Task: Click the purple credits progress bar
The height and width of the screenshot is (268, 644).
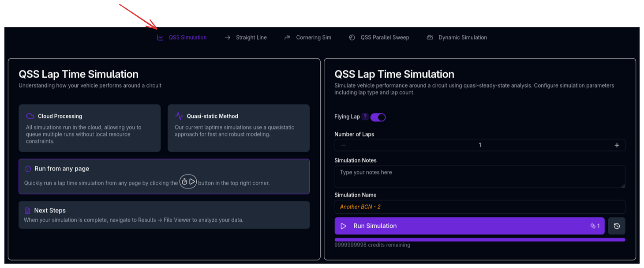Action: pos(480,239)
